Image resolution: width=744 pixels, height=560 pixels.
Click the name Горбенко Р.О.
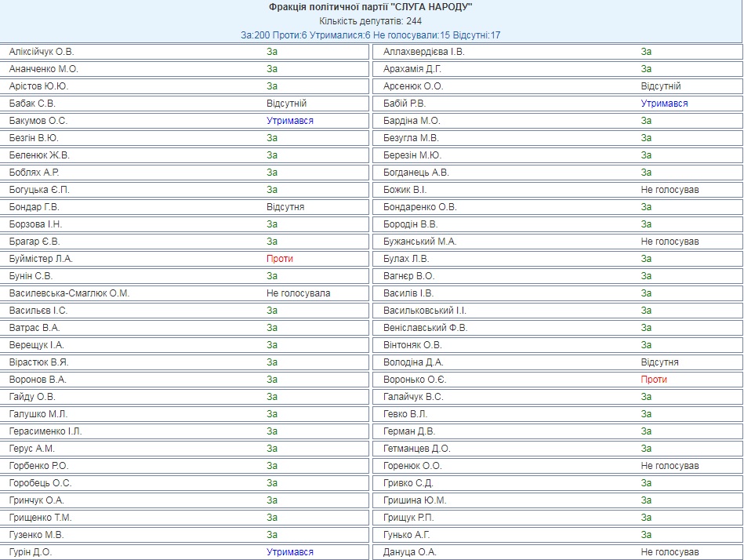pyautogui.click(x=39, y=466)
